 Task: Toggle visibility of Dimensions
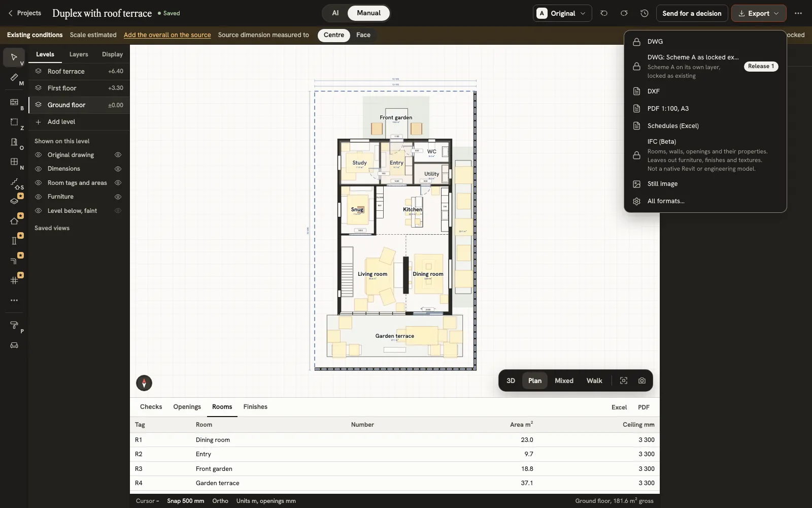tap(118, 169)
